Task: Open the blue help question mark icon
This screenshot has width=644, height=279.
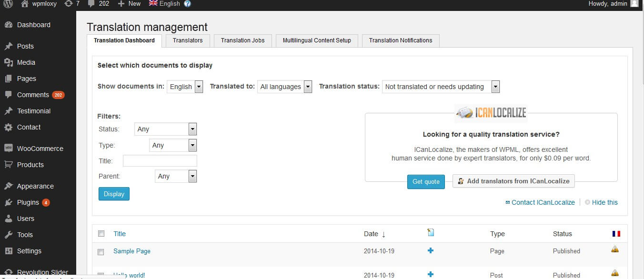Action: tap(187, 4)
